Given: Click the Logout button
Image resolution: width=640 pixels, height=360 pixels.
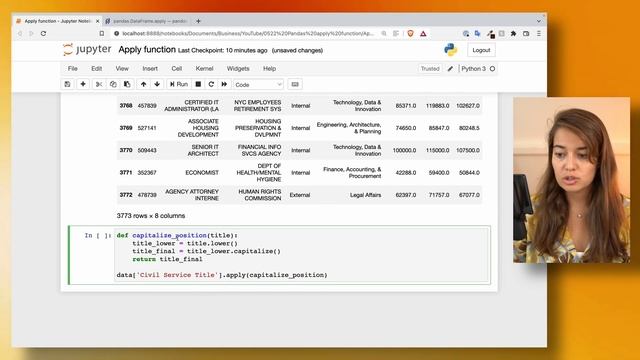Looking at the screenshot, I should (481, 50).
